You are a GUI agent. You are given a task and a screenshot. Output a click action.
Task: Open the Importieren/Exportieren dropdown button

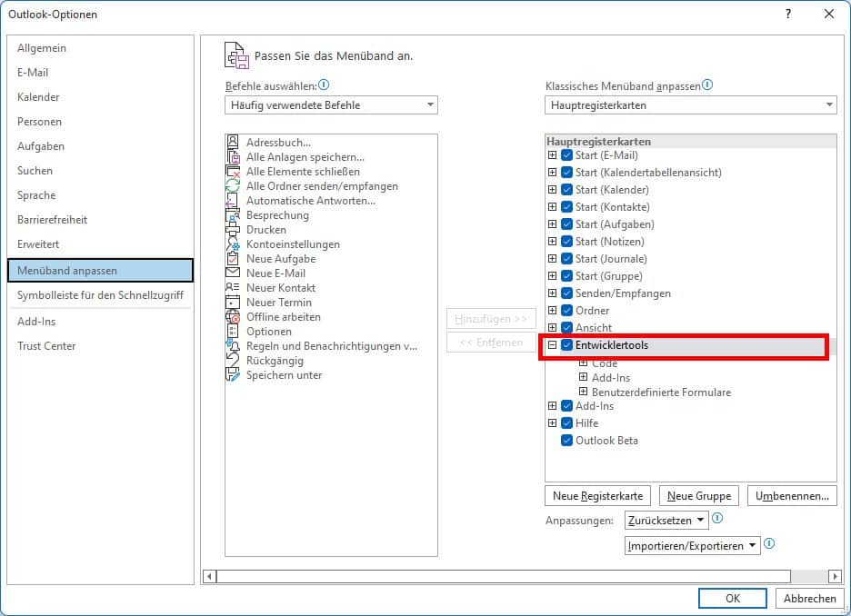pos(692,546)
